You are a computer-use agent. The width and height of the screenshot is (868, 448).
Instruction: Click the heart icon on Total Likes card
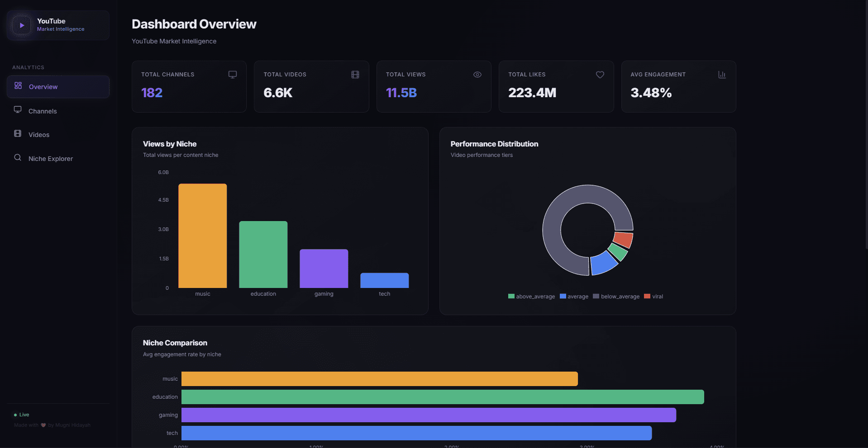click(x=600, y=75)
